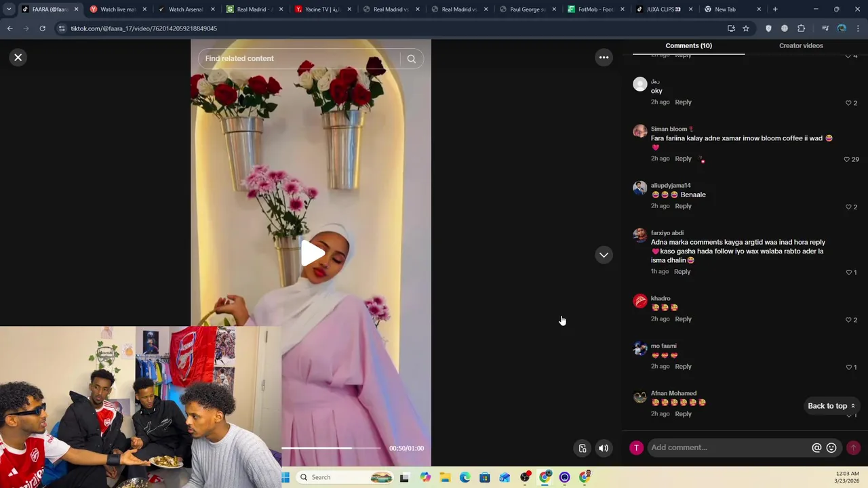Switch to the Yacine TV browser tab
This screenshot has height=488, width=868.
point(322,9)
